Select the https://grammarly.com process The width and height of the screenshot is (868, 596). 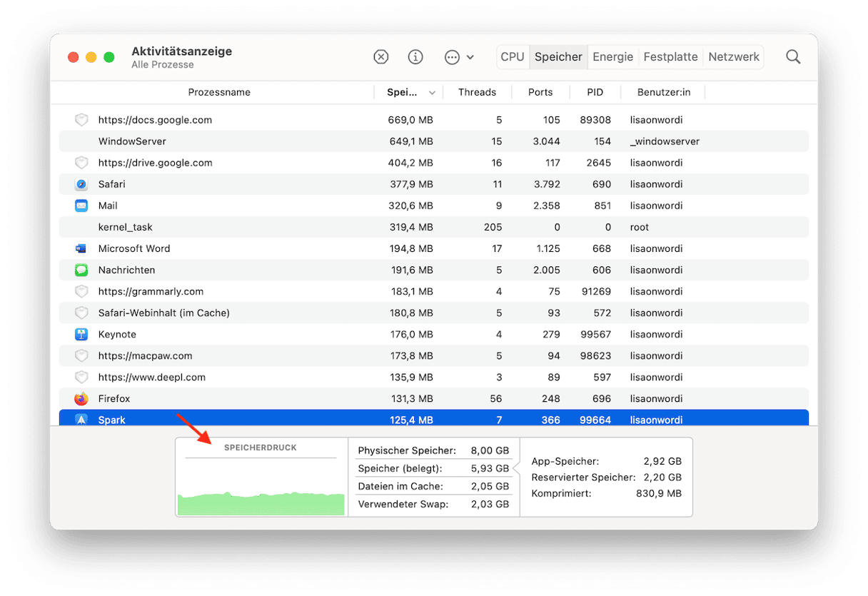click(151, 291)
